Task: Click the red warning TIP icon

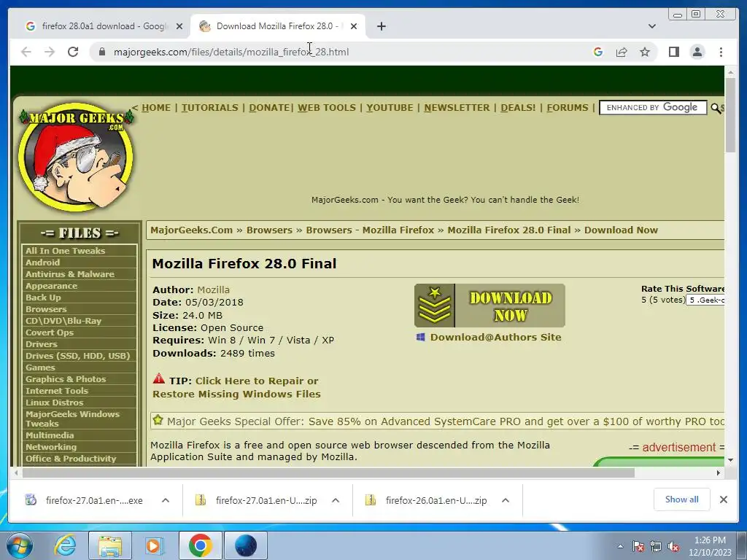Action: click(158, 379)
